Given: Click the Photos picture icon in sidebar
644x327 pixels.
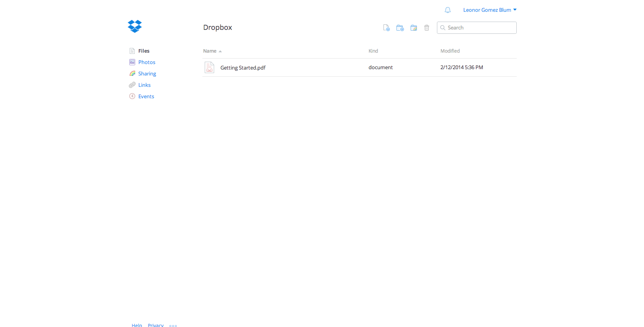Looking at the screenshot, I should (132, 62).
